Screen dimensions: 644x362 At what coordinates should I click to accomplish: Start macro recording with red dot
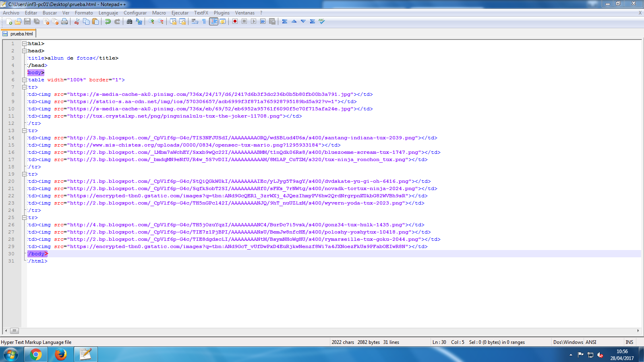coord(235,21)
